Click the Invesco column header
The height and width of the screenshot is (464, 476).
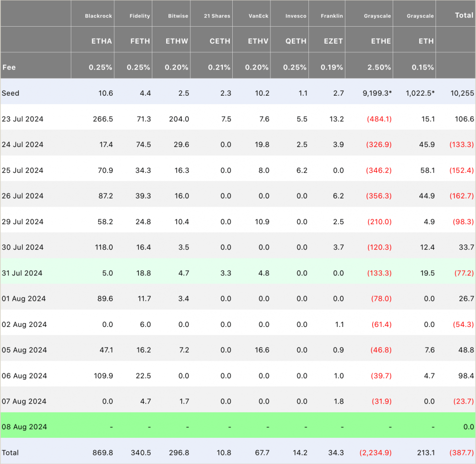[x=296, y=16]
